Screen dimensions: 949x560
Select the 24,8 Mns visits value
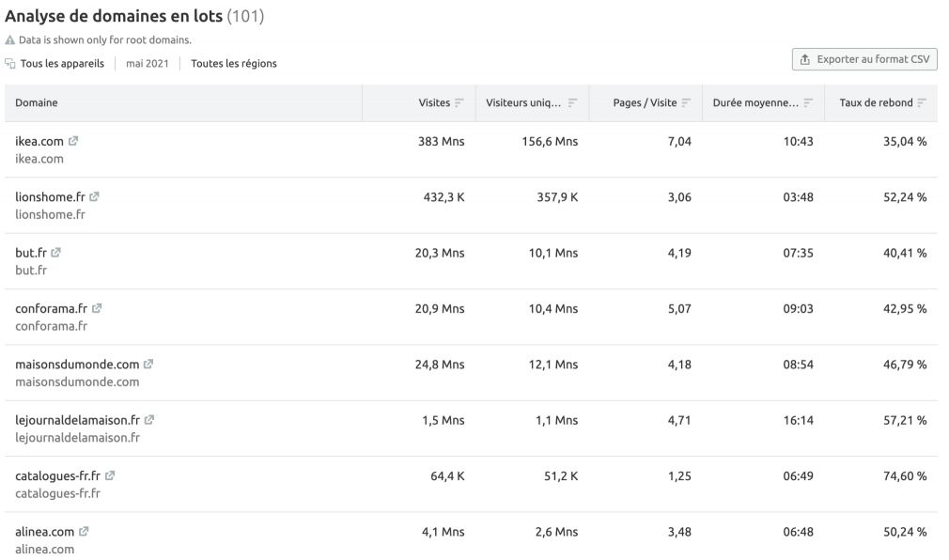(x=440, y=364)
